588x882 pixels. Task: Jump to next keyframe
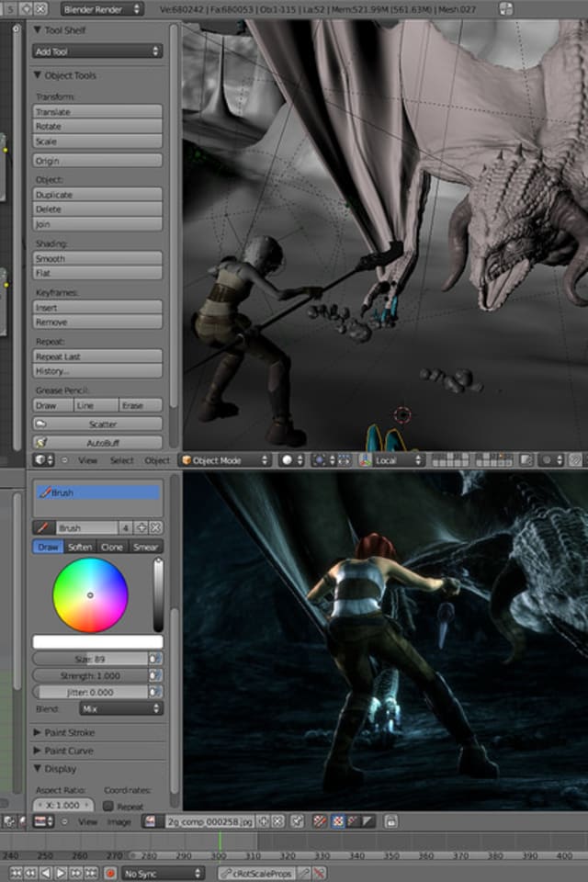75,873
